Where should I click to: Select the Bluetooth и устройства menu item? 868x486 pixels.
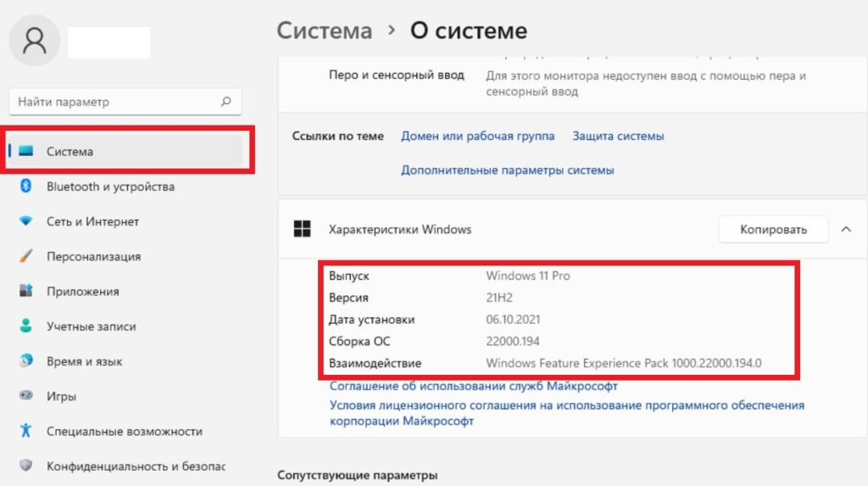[x=110, y=187]
